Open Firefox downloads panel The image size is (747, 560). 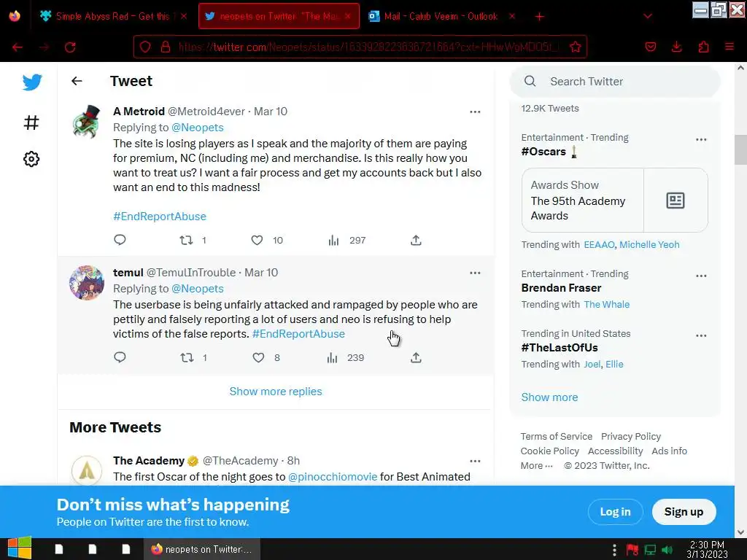[x=676, y=47]
